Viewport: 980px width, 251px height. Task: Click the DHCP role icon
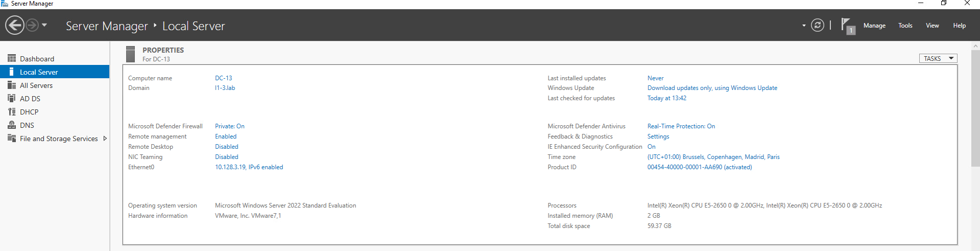click(x=12, y=111)
